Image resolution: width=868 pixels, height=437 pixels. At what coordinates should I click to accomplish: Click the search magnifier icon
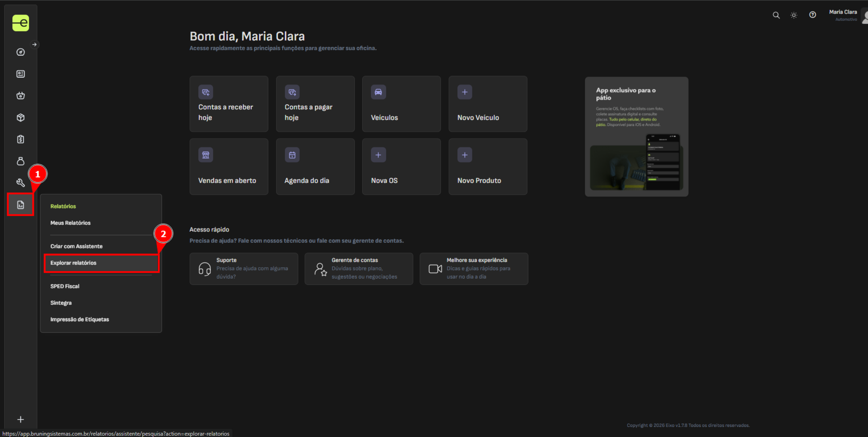click(x=776, y=15)
